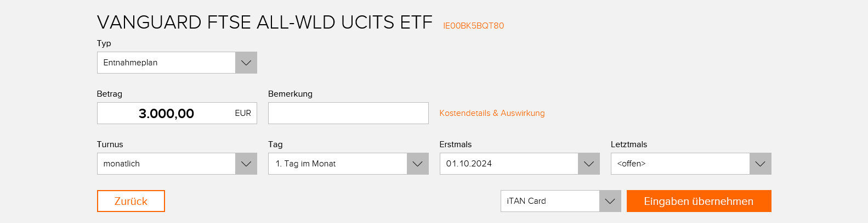Click the Tag dropdown chevron arrow
The width and height of the screenshot is (868, 223).
tap(417, 164)
